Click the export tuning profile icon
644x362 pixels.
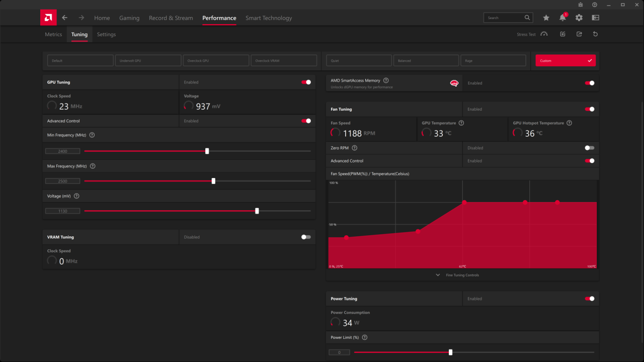click(x=579, y=34)
